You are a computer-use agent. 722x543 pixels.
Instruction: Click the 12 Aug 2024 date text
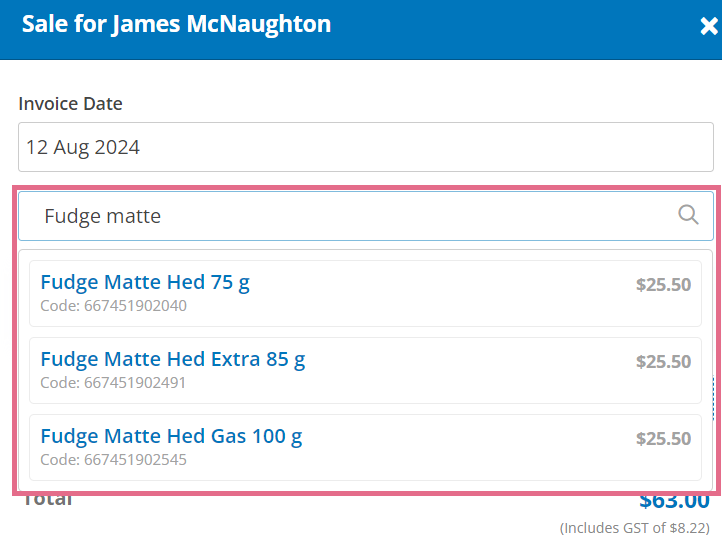coord(83,147)
